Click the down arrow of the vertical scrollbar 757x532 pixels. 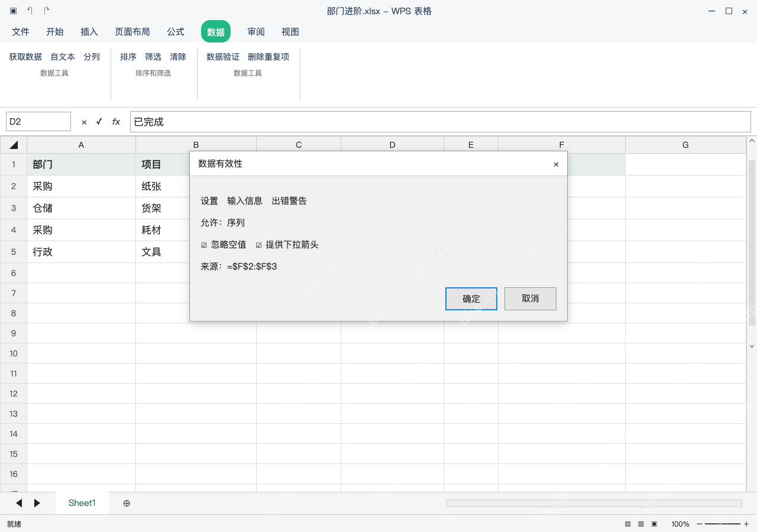click(x=752, y=346)
